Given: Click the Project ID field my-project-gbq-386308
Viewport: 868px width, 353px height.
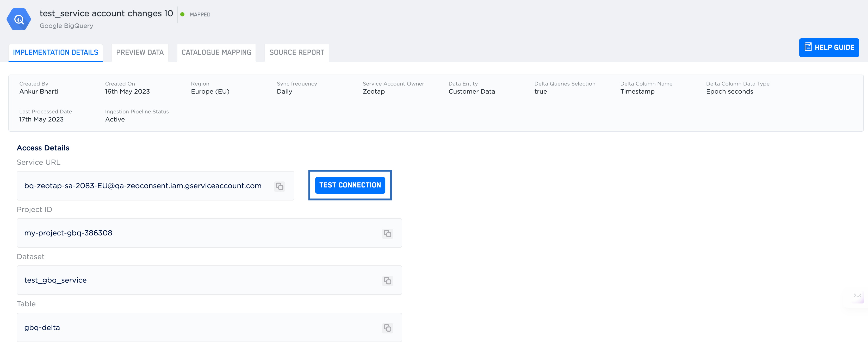Looking at the screenshot, I should [68, 233].
